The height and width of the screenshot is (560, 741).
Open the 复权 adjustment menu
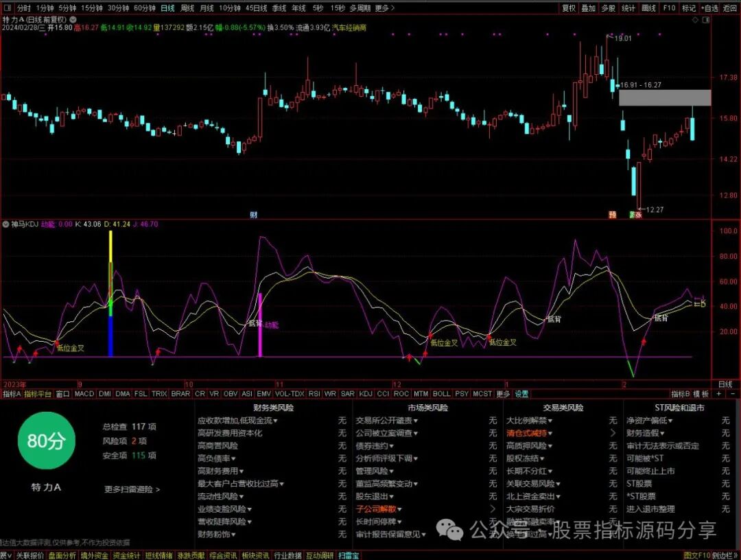click(x=569, y=8)
